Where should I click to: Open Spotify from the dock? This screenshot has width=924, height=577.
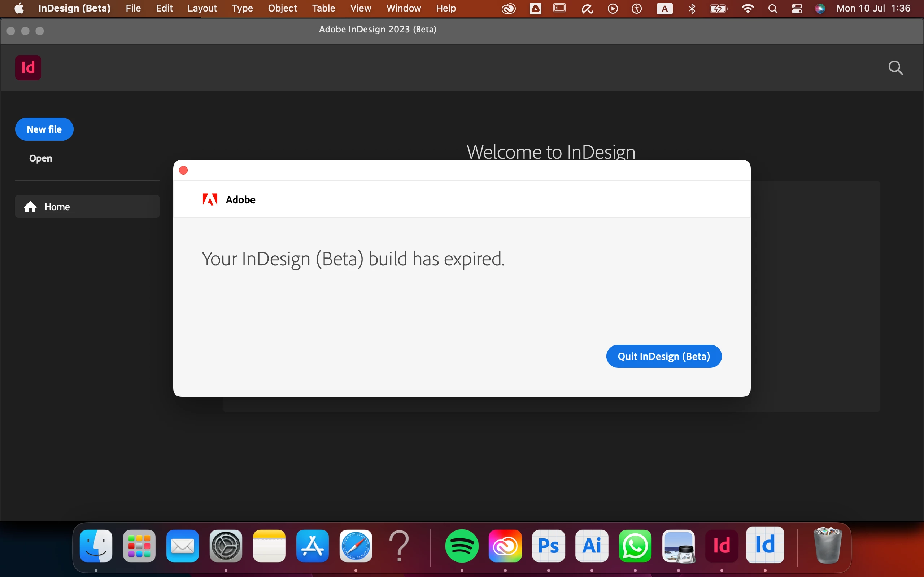pos(462,546)
